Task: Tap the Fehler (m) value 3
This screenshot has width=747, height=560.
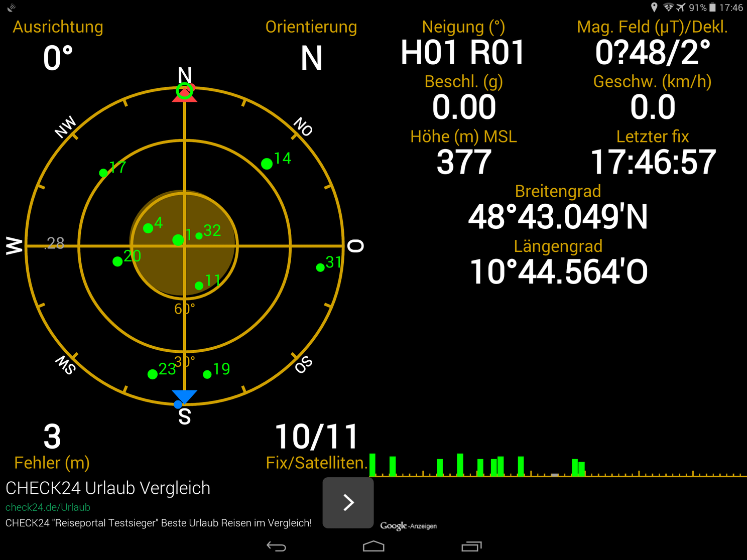Action: point(52,437)
